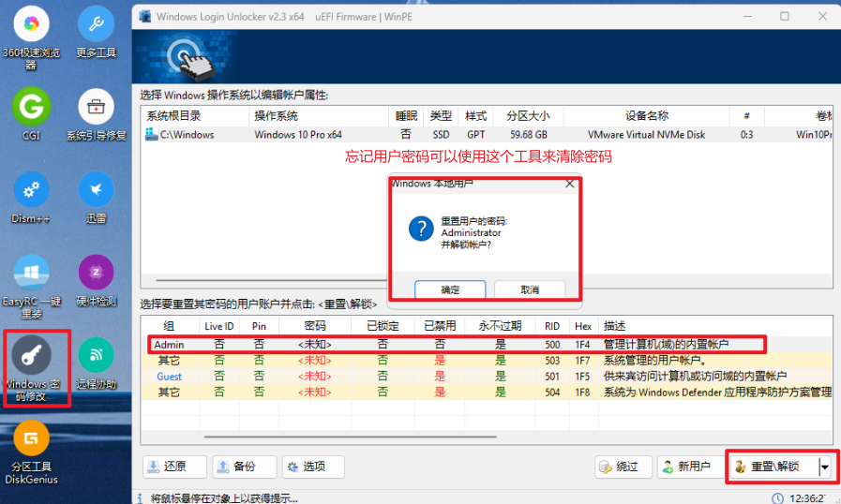
Task: Click the 59.68 GB partition size cell
Action: click(x=528, y=135)
